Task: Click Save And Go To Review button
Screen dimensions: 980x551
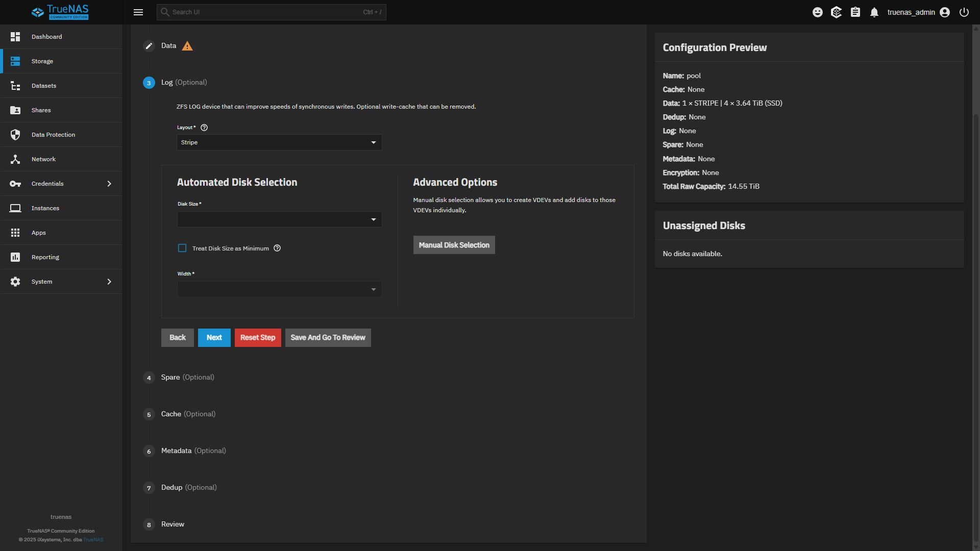Action: [x=328, y=338]
